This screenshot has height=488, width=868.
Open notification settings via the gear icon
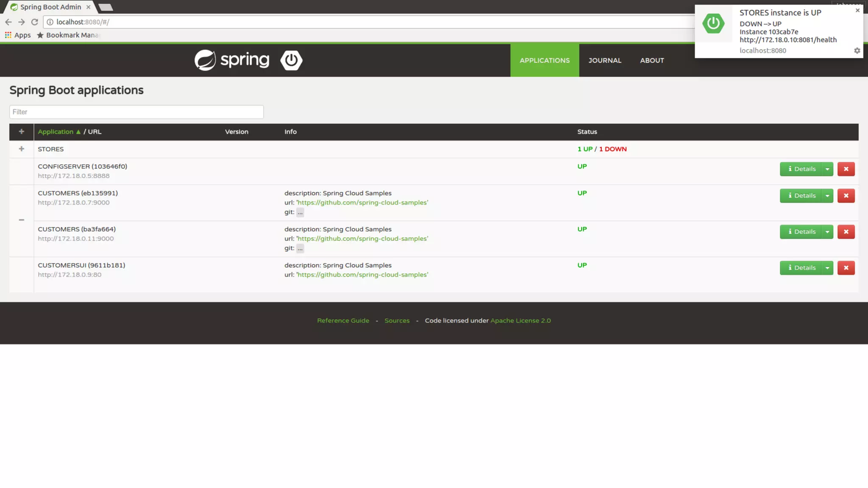pos(857,51)
